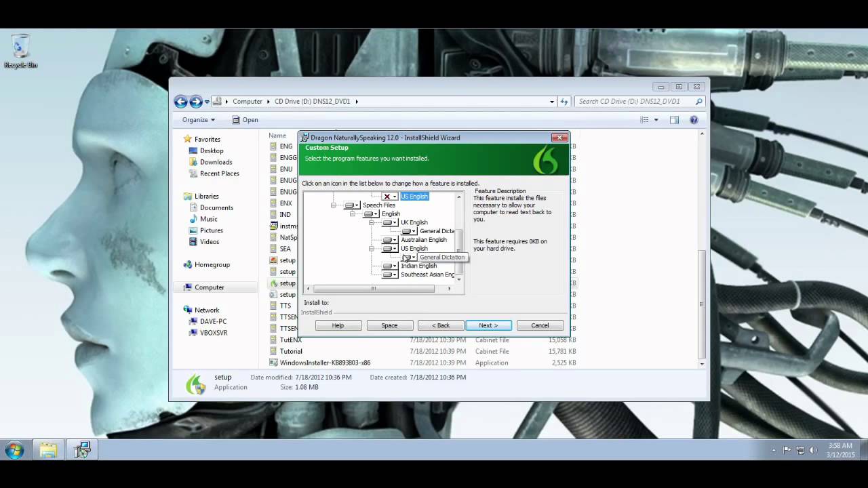The height and width of the screenshot is (488, 868).
Task: Open Explorer recent locations dropdown arrow
Action: tap(207, 102)
